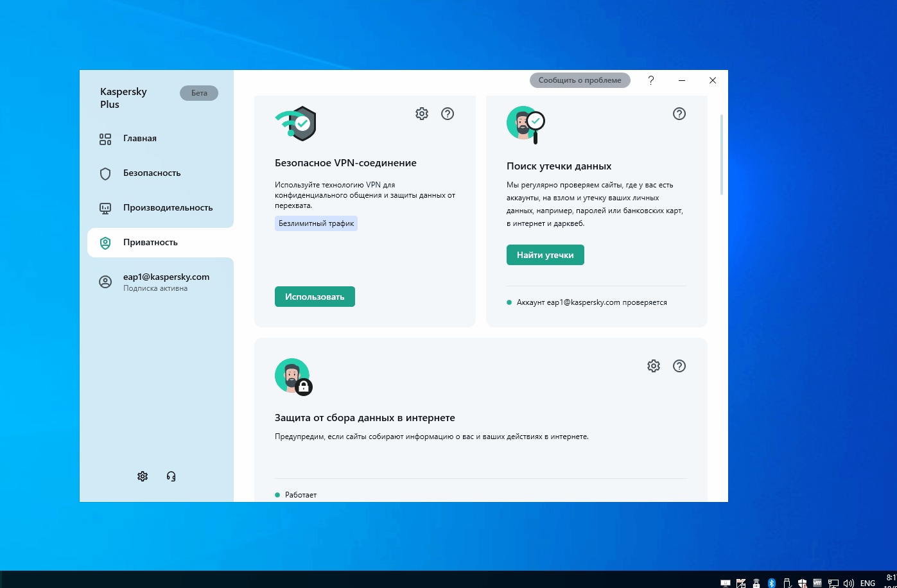Viewport: 897px width, 588px height.
Task: Click the Bluetooth tray icon
Action: click(x=772, y=583)
